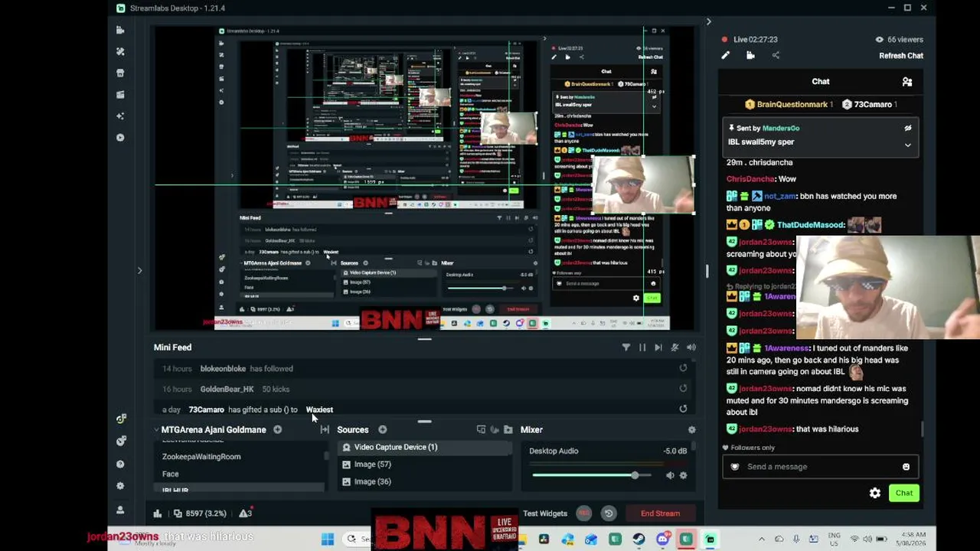Open the performance stats bar chart icon
This screenshot has height=551, width=980.
pos(158,514)
